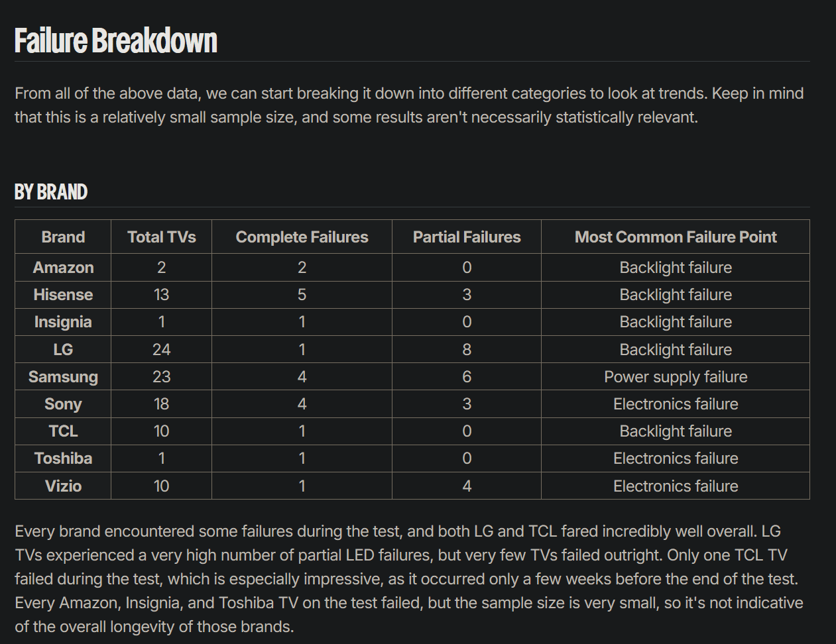Click the Sony brand cell
This screenshot has width=836, height=644.
coord(63,404)
